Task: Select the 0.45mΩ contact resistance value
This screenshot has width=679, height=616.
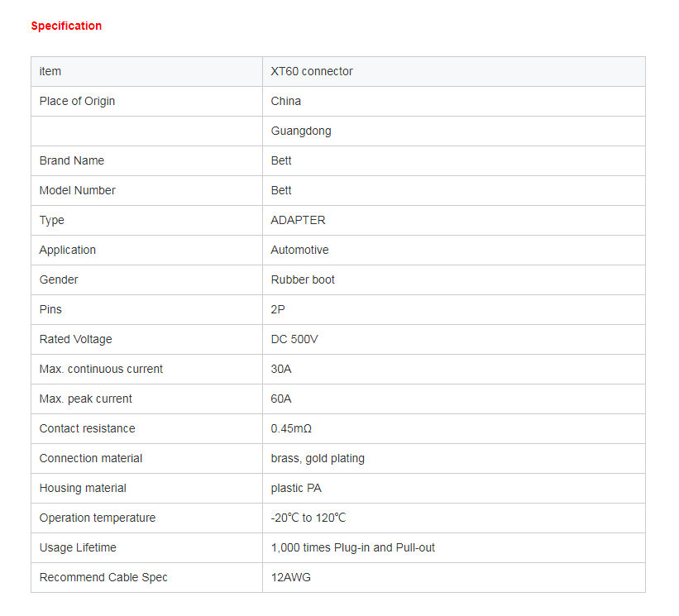Action: (291, 429)
